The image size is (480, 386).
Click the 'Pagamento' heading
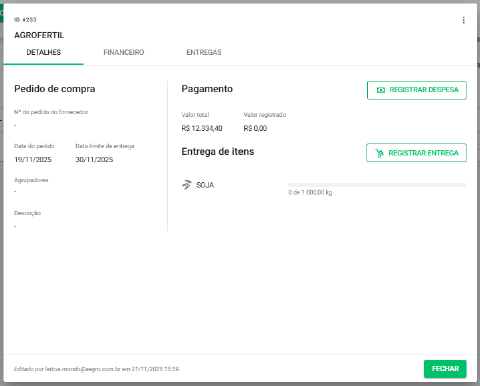207,89
